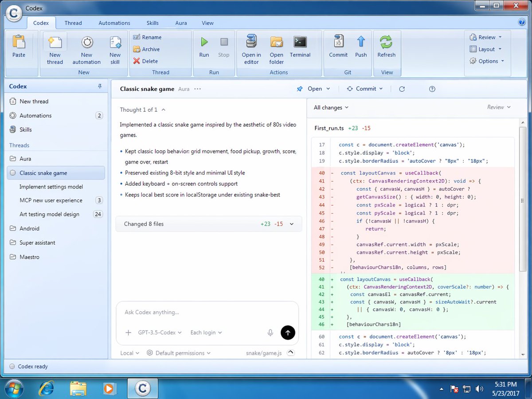The width and height of the screenshot is (532, 399).
Task: Switch to the Automations ribbon tab
Action: 114,23
